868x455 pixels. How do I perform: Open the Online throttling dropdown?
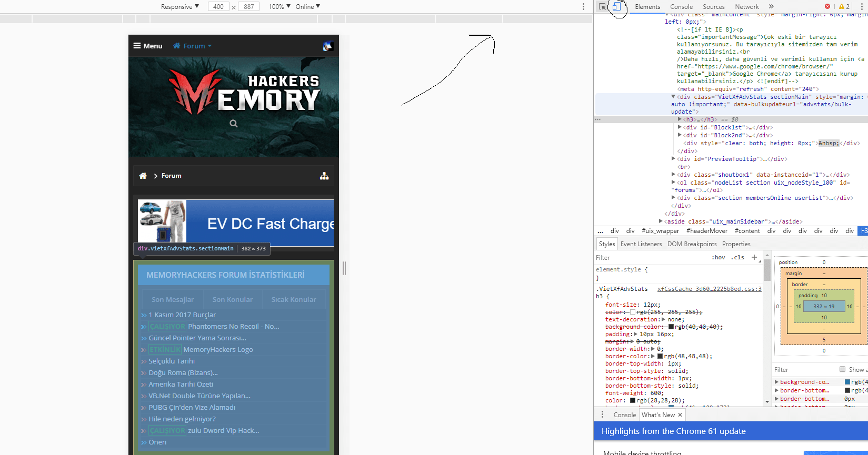[x=308, y=7]
